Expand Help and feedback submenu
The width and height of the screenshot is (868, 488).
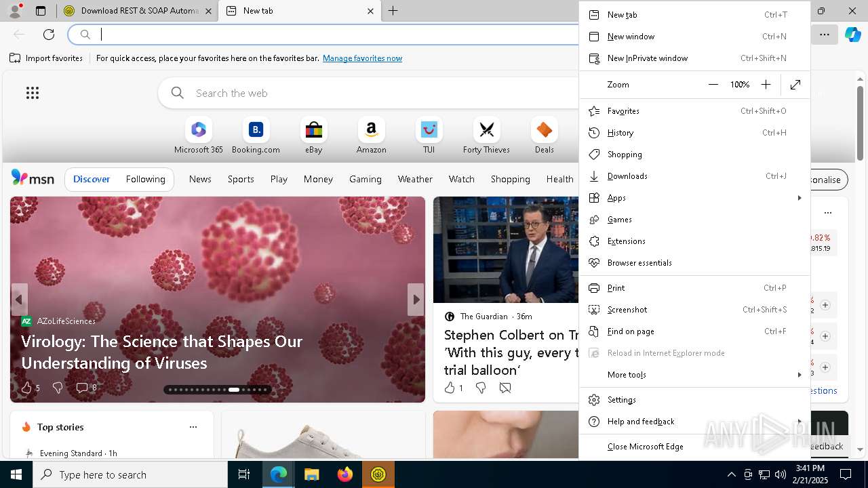694,422
